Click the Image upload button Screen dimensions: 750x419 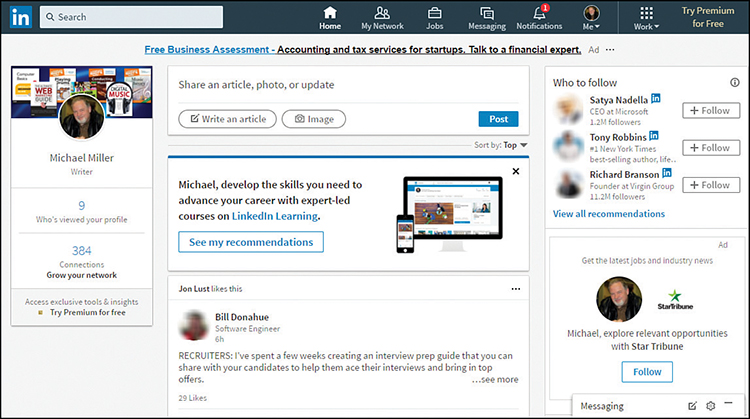point(314,119)
